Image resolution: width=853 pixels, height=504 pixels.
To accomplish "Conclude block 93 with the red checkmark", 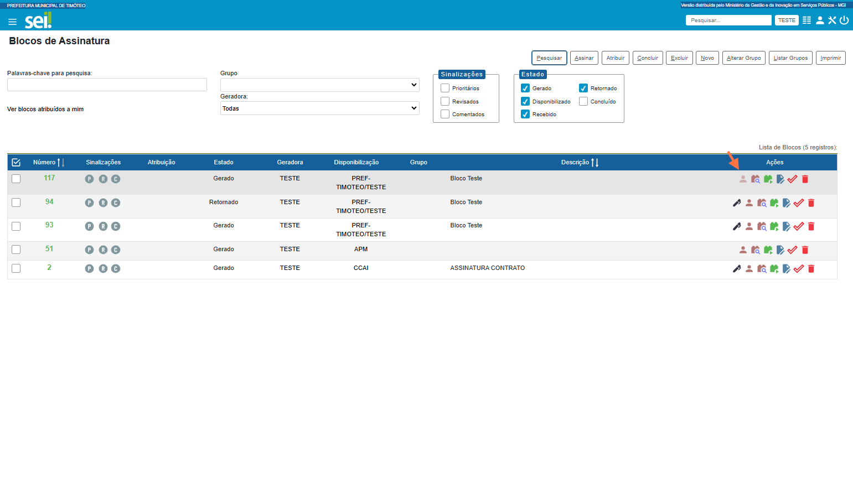I will click(x=799, y=226).
